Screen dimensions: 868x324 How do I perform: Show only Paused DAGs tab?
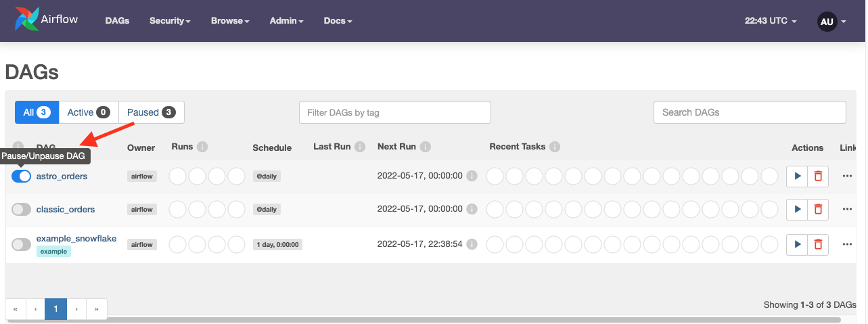[151, 112]
